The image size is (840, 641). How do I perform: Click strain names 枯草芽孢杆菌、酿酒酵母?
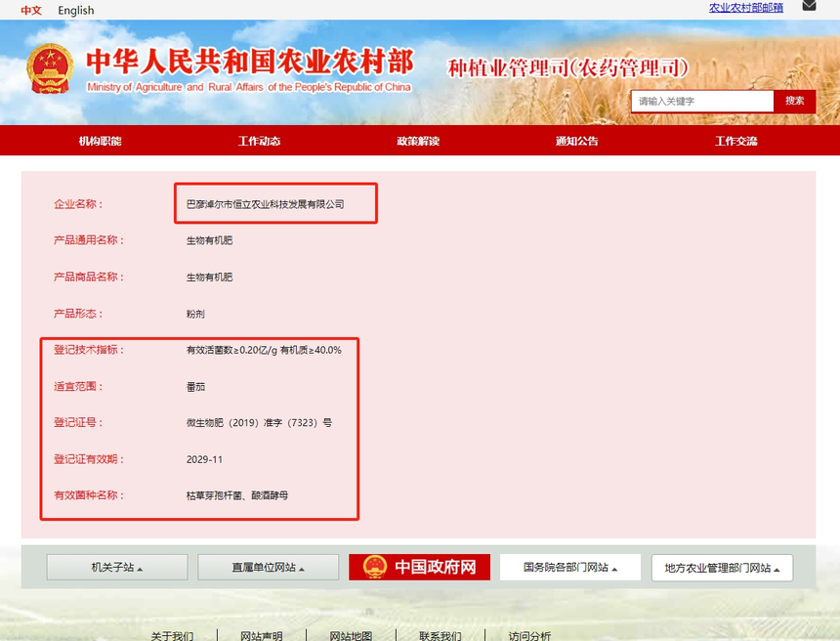tap(236, 495)
